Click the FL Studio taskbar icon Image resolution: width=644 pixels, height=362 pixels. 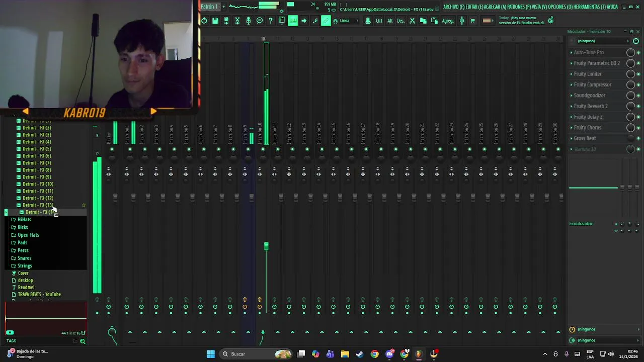[x=419, y=354]
